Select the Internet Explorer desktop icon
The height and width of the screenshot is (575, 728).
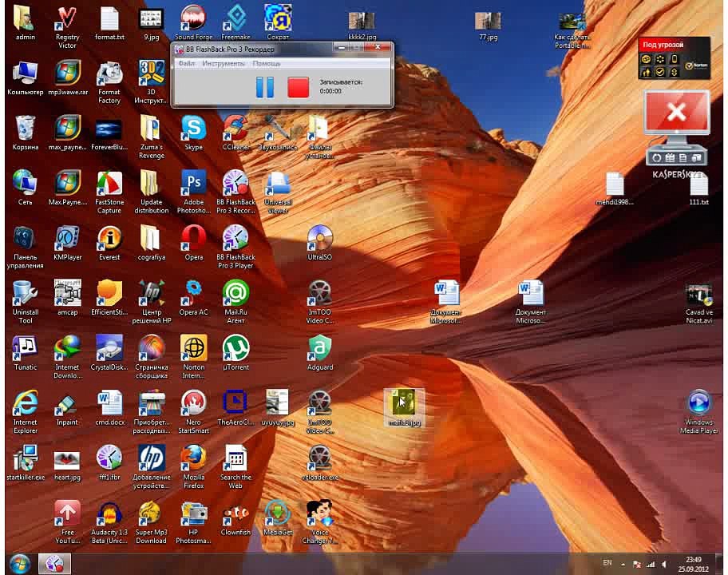(x=25, y=412)
